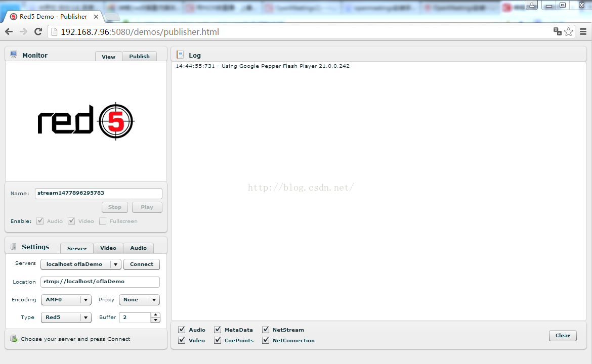Uncheck the CuePoints log filter

[x=218, y=340]
